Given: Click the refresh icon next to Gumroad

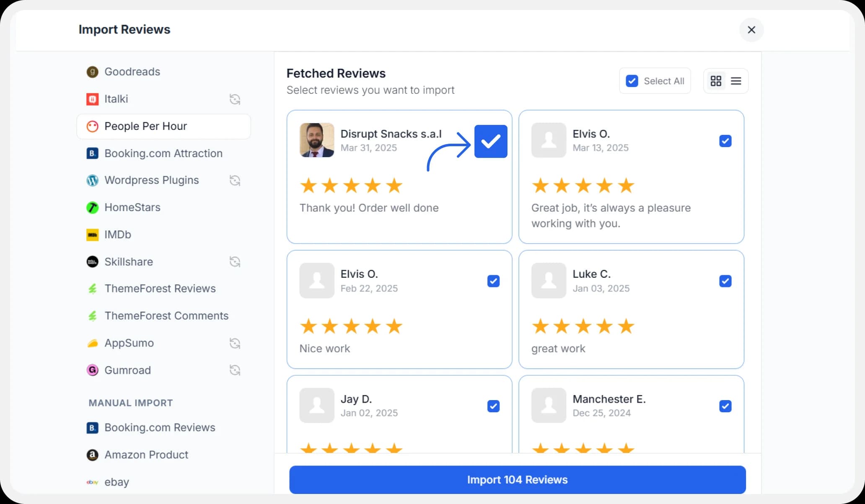Looking at the screenshot, I should coord(235,370).
